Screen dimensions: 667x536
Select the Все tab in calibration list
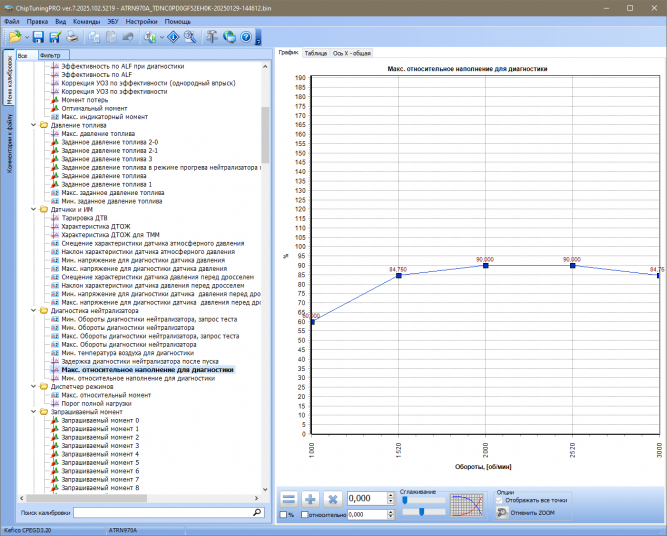click(x=26, y=55)
